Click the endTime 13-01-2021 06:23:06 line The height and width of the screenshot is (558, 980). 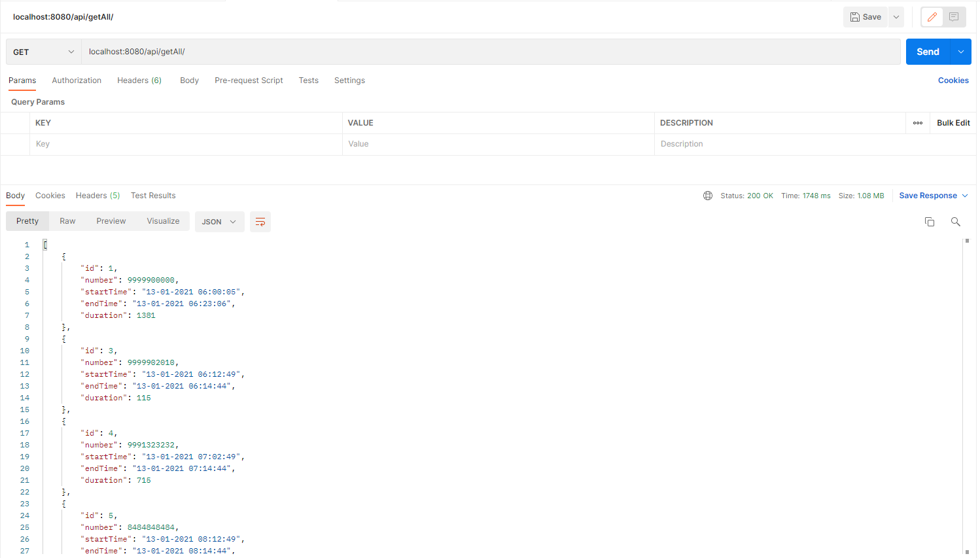click(158, 304)
